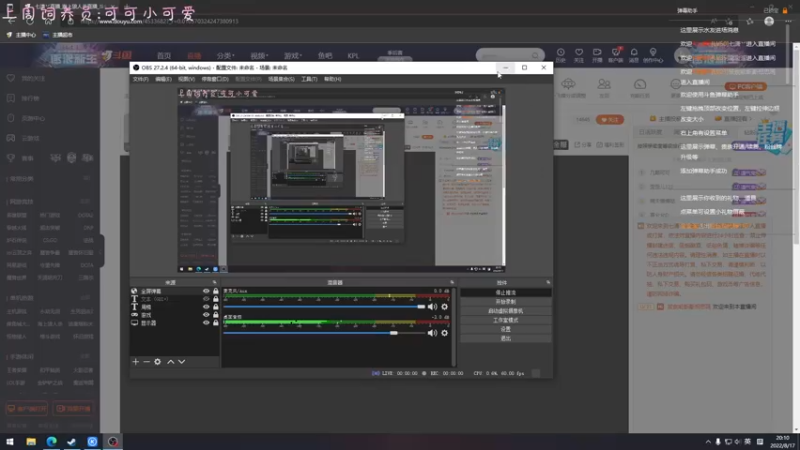Show the 文本 (GDI+) source with its eye icon

coord(206,299)
